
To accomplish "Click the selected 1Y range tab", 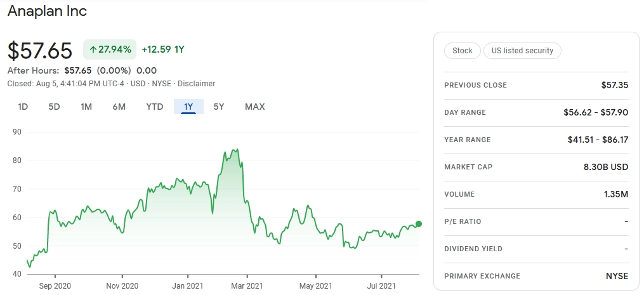I will pos(188,107).
